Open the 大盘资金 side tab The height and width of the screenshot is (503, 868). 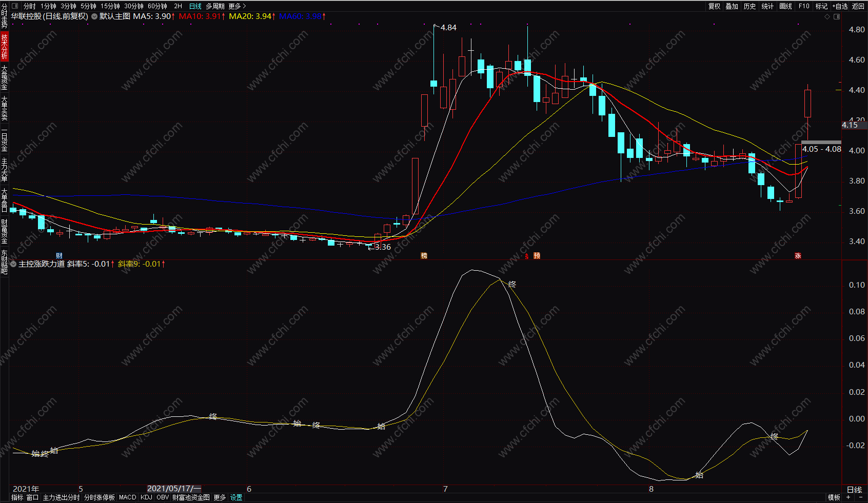(4, 77)
